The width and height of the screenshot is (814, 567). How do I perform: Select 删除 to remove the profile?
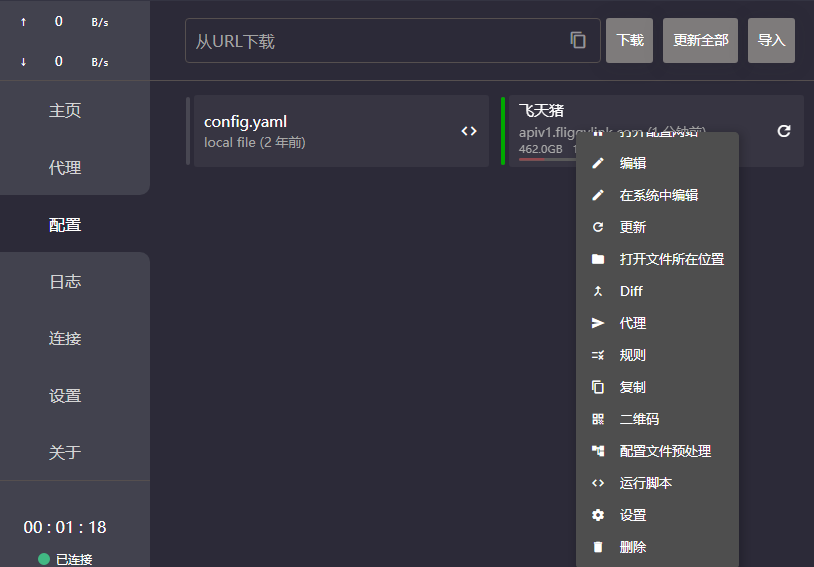point(657,547)
